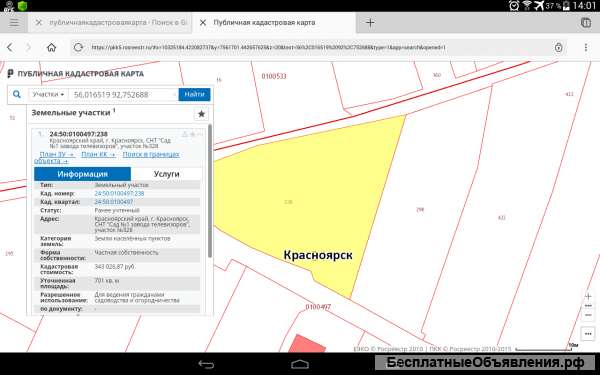Click the Красноярск city label on map
This screenshot has height=375, width=600.
point(318,255)
